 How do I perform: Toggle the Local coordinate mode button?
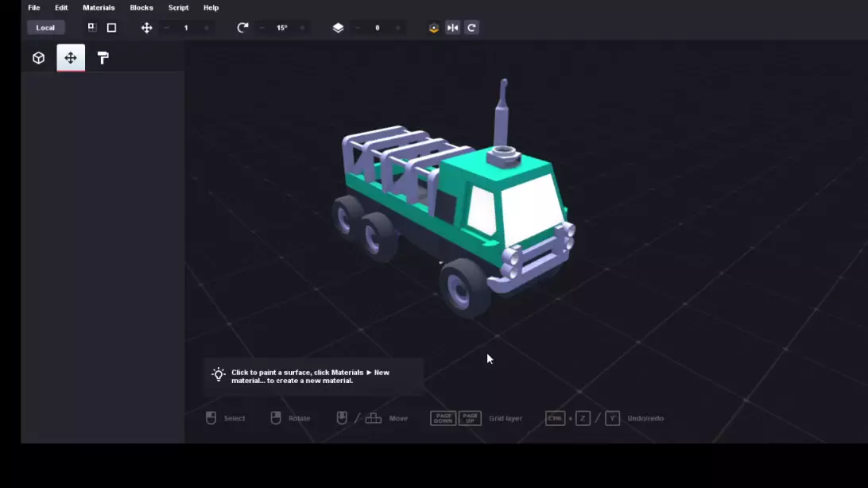point(45,28)
